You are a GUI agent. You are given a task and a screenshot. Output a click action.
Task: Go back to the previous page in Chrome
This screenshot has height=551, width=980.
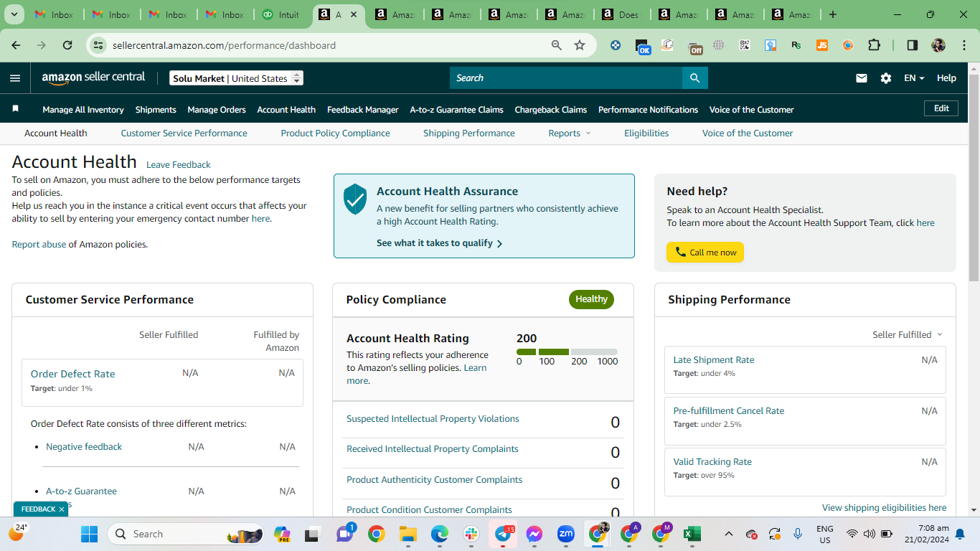coord(16,45)
